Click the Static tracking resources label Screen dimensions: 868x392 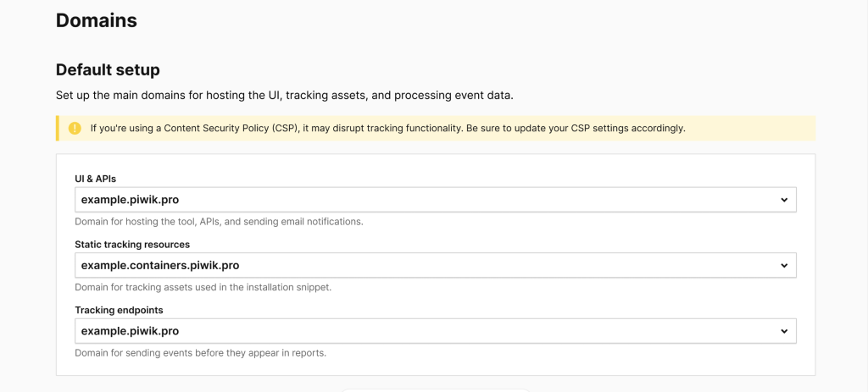[132, 245]
